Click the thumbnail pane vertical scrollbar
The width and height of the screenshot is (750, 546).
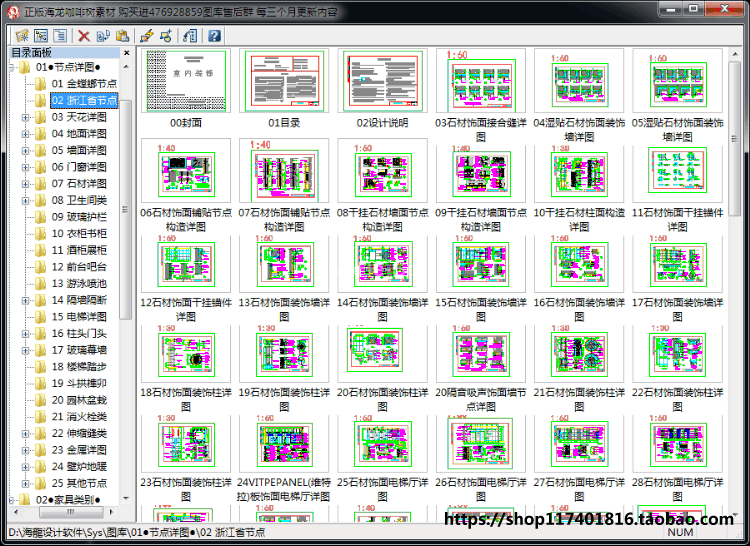(734, 300)
